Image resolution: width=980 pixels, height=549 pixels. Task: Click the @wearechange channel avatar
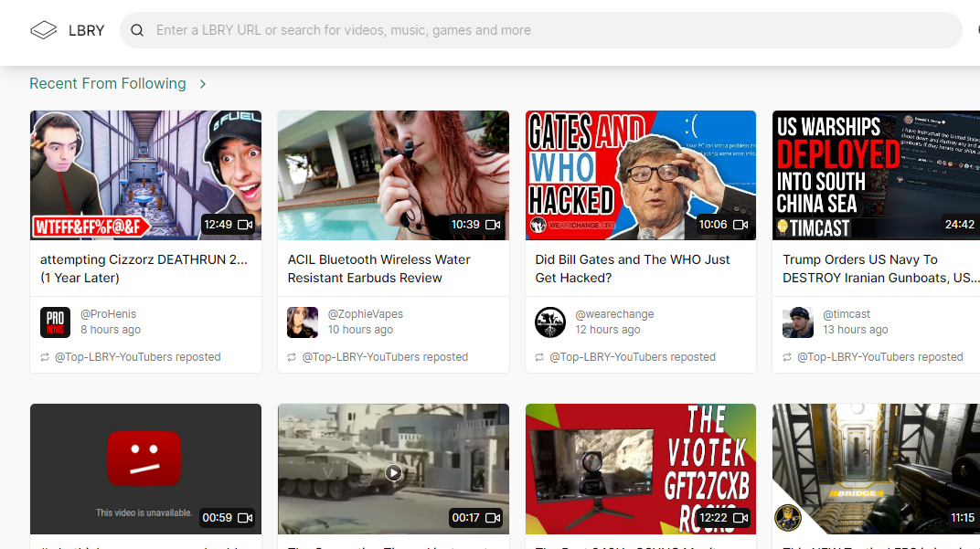[x=550, y=322]
